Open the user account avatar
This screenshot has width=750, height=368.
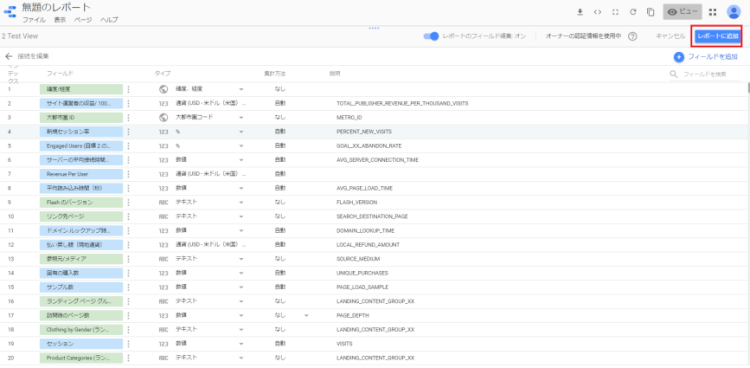click(x=733, y=12)
